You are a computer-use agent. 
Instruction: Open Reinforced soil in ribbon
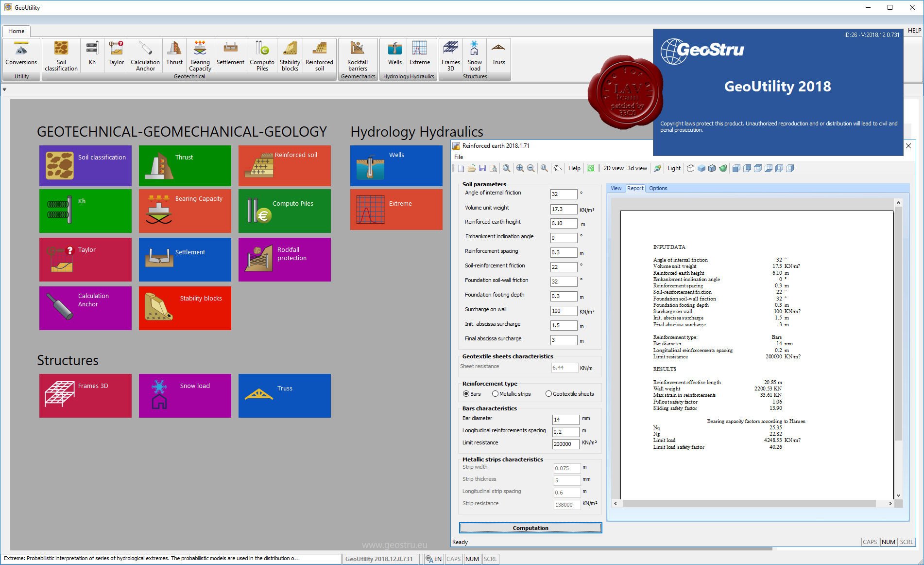(x=319, y=55)
